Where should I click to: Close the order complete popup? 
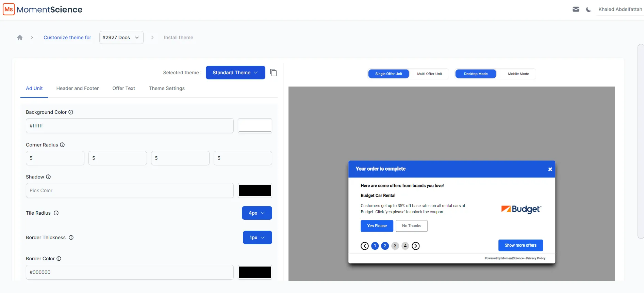click(550, 169)
